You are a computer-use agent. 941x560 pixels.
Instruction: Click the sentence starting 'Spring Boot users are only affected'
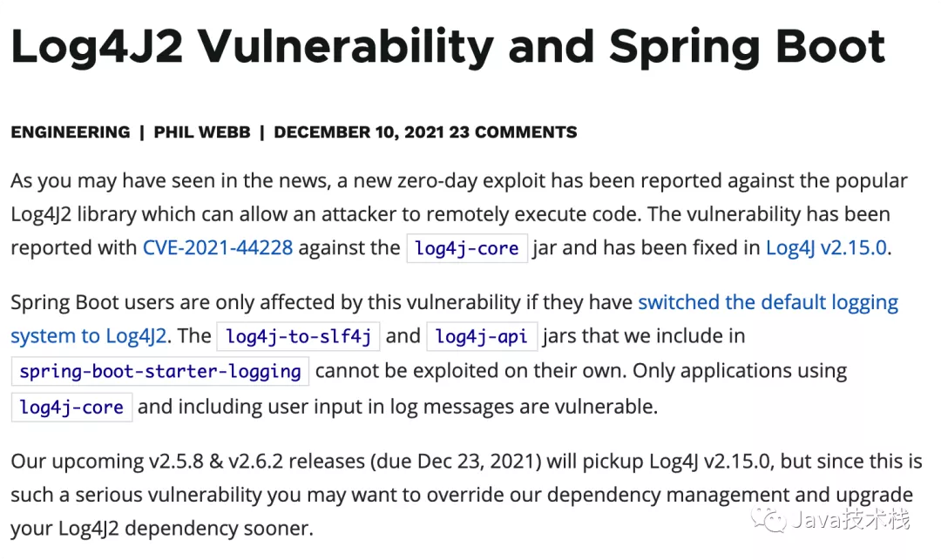[x=322, y=302]
